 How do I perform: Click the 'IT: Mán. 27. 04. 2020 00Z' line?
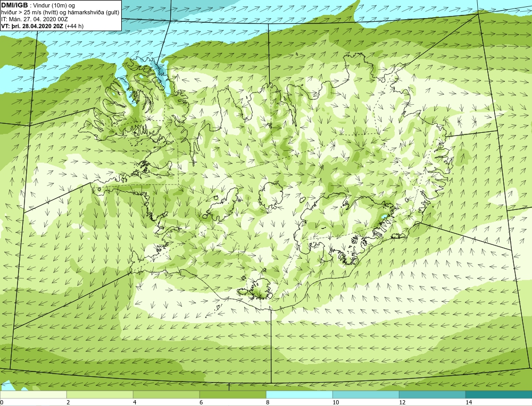[x=34, y=19]
